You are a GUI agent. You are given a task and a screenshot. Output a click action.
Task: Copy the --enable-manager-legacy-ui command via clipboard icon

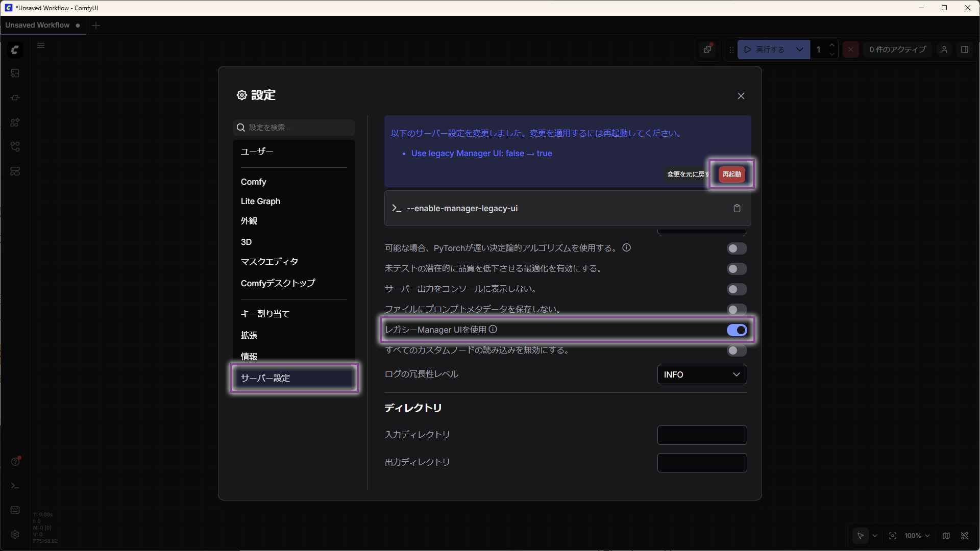click(x=737, y=208)
